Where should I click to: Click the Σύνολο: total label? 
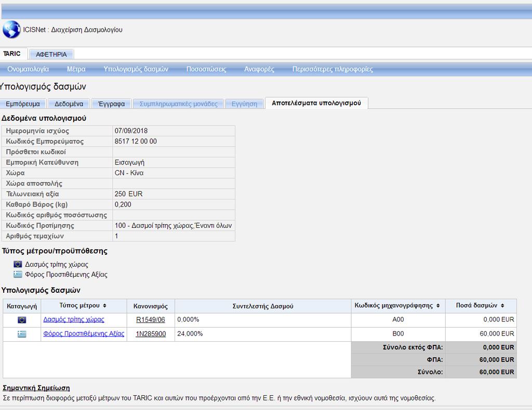coord(430,372)
